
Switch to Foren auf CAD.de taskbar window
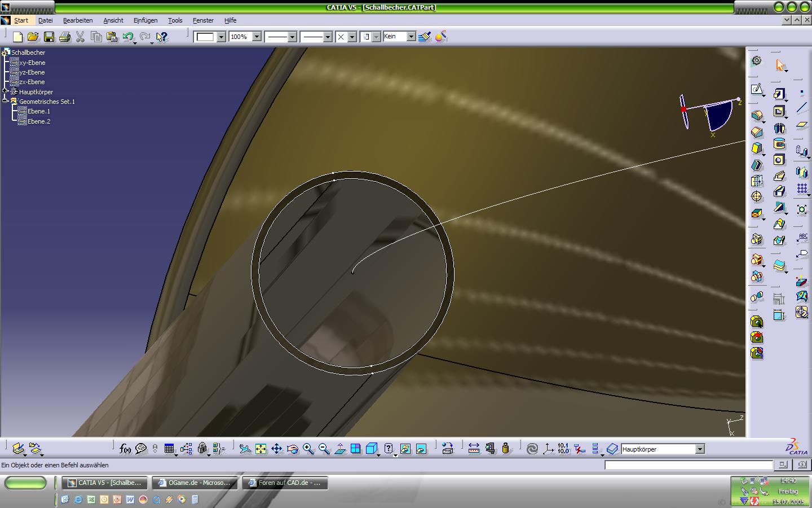[x=285, y=483]
